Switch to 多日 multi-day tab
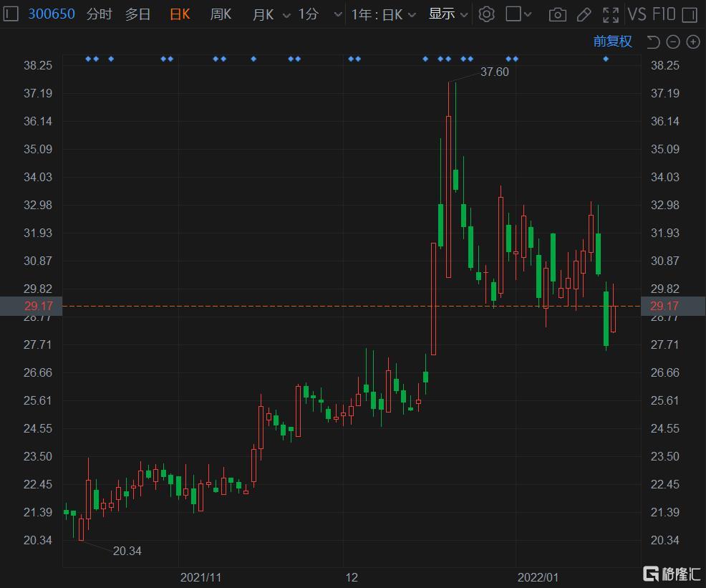Image resolution: width=706 pixels, height=588 pixels. pos(137,14)
